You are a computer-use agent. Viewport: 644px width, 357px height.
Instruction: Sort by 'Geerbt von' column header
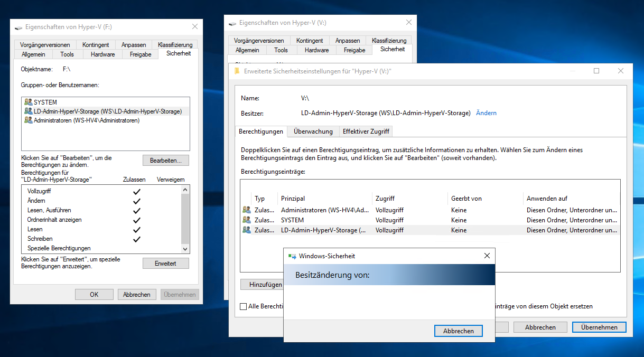click(x=486, y=199)
